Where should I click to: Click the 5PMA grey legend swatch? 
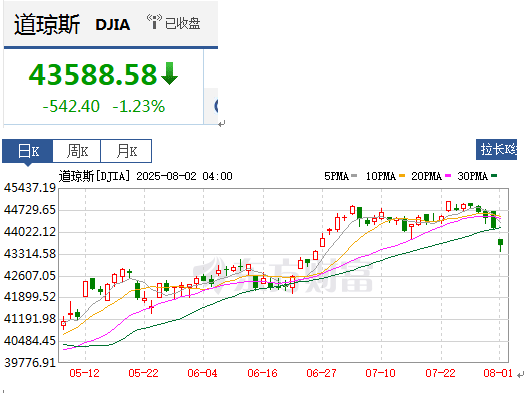coord(354,176)
